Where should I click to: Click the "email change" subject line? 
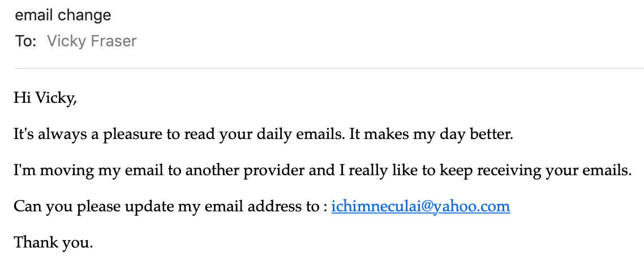tap(63, 15)
